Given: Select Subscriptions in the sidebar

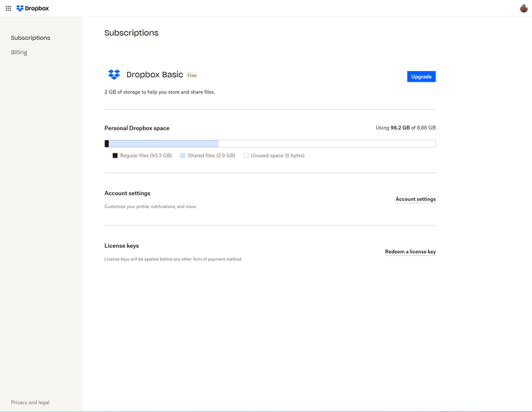Looking at the screenshot, I should [x=31, y=38].
